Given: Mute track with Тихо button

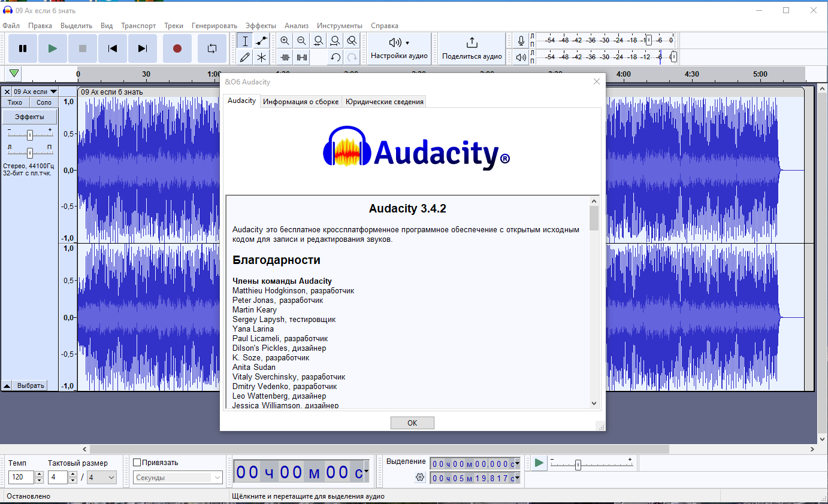Looking at the screenshot, I should point(15,102).
